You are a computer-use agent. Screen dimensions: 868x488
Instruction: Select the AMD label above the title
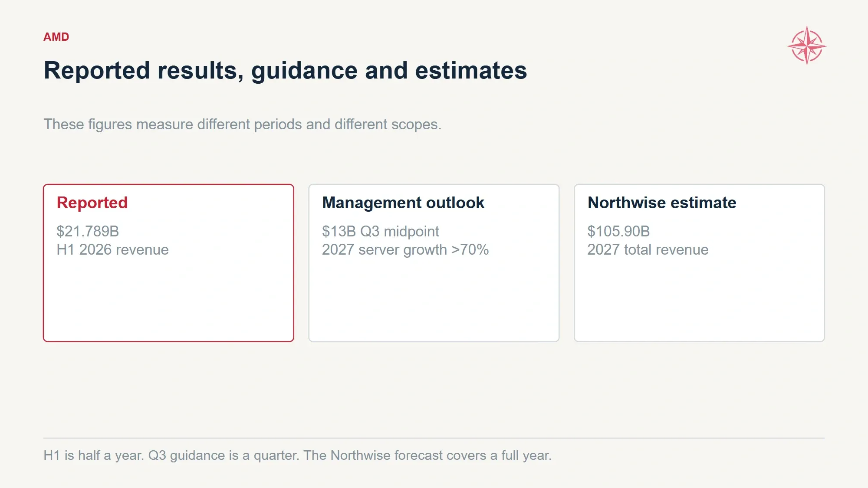click(x=56, y=37)
